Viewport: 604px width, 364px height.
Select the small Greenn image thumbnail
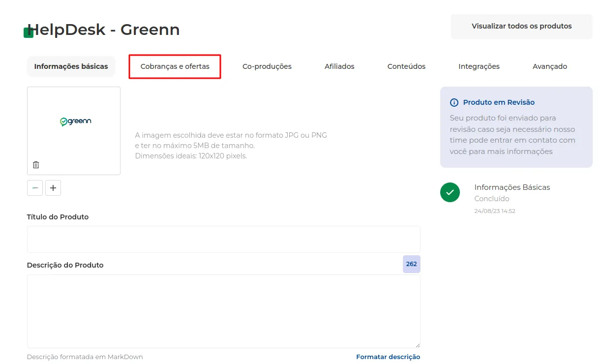click(35, 188)
